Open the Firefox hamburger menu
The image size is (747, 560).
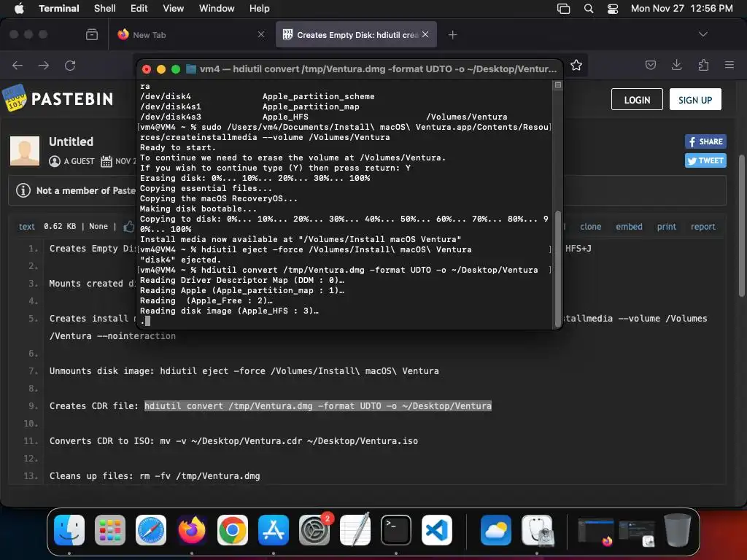point(729,65)
